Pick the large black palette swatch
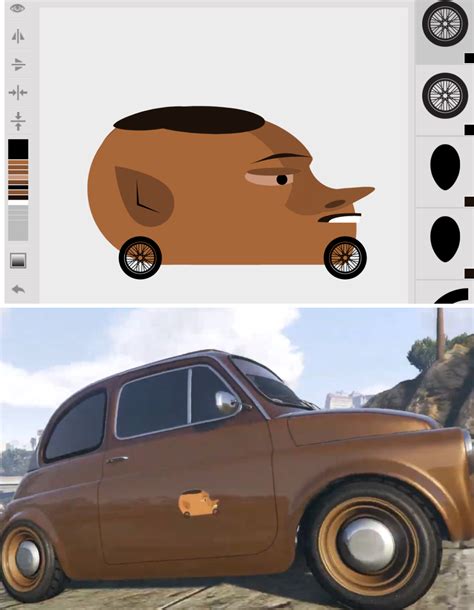 [x=18, y=149]
